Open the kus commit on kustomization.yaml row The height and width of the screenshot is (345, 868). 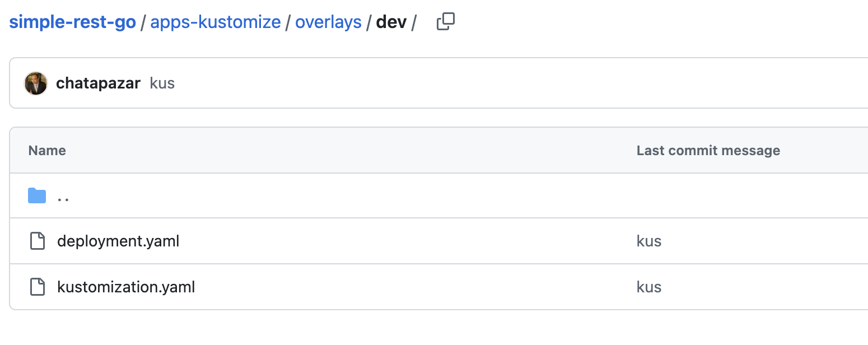point(649,287)
